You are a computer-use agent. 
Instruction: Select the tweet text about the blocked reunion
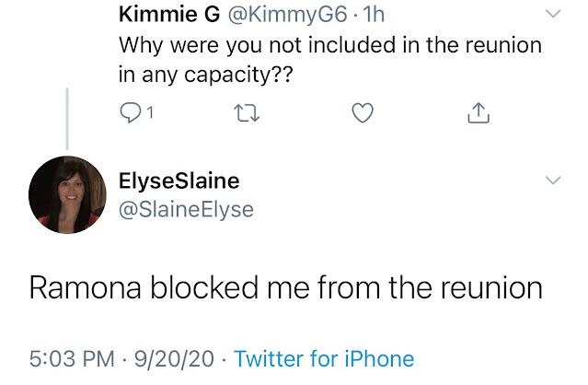[x=285, y=288]
